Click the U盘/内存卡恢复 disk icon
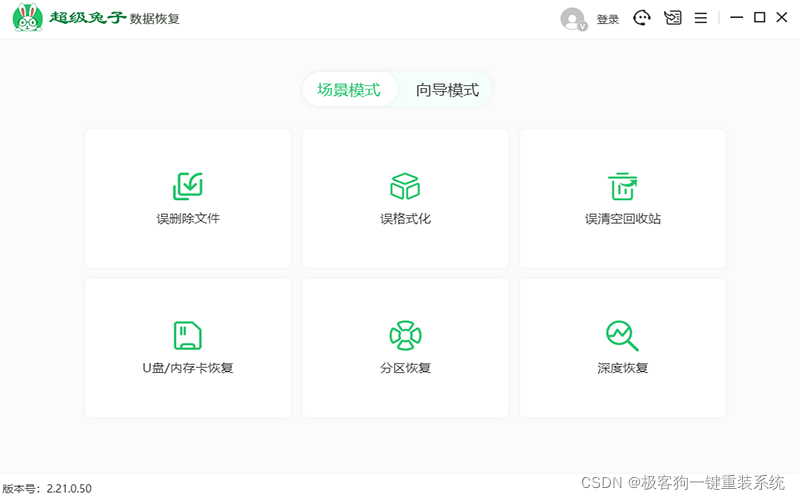Screen dimensions: 800x500 tap(188, 336)
